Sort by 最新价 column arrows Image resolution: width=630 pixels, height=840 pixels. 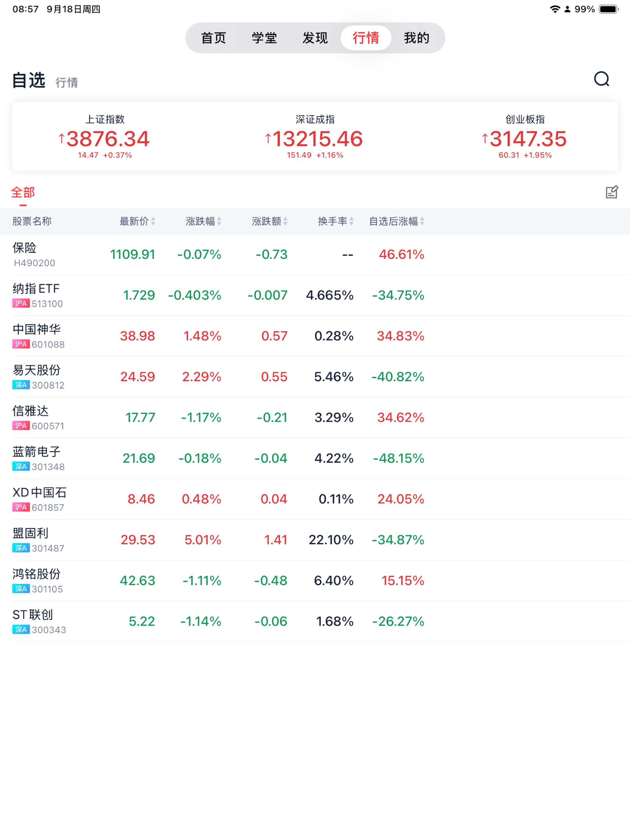(x=153, y=221)
